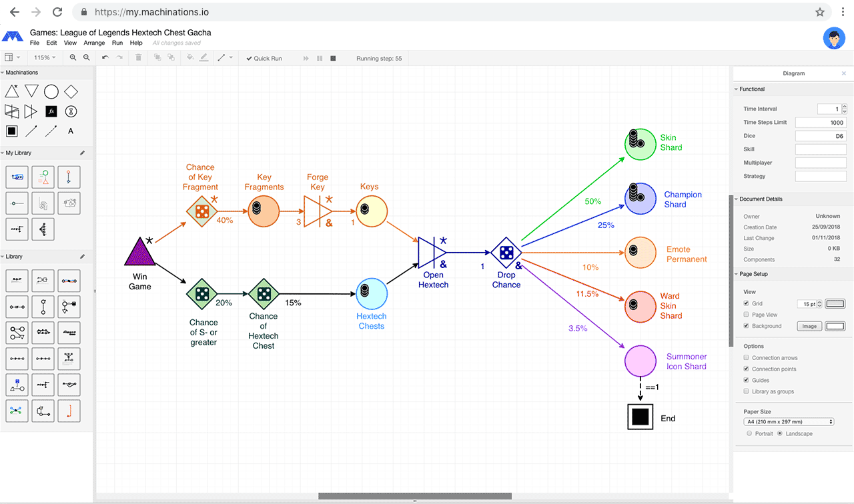The image size is (854, 504).
Task: Click the undo arrow in toolbar
Action: [105, 58]
